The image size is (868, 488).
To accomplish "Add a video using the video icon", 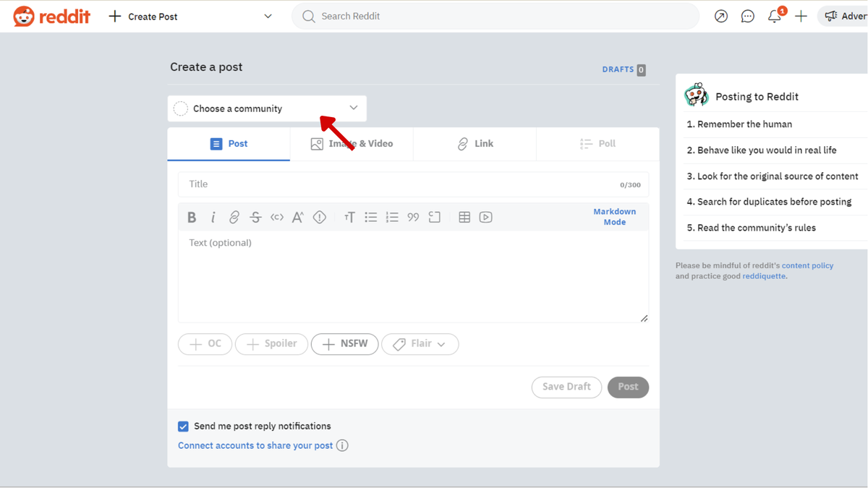I will point(485,217).
